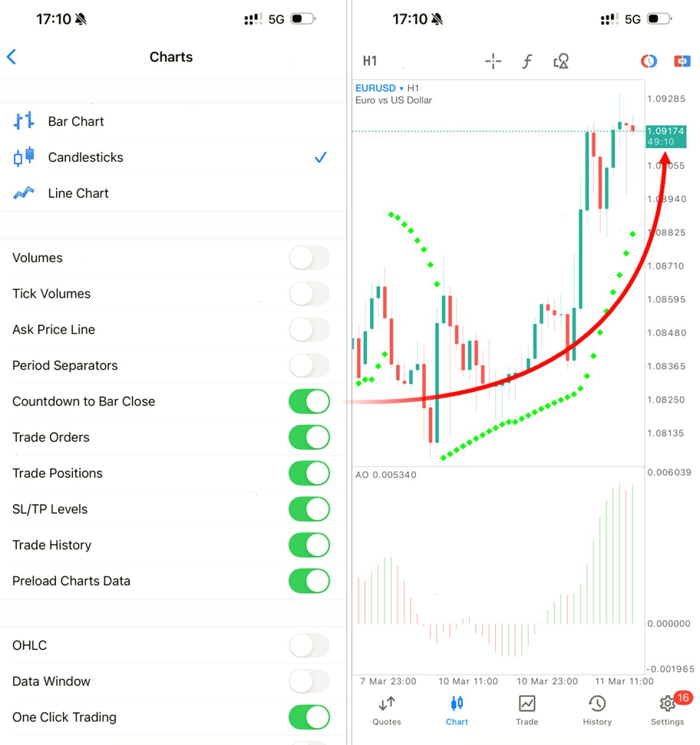The width and height of the screenshot is (700, 745).
Task: Open the drawing objects shapes icon
Action: (x=561, y=61)
